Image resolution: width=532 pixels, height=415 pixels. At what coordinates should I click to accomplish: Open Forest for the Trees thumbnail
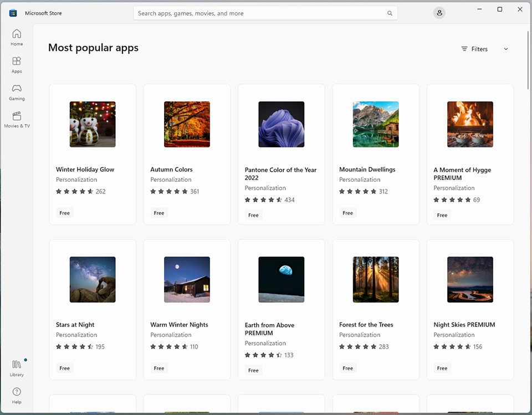pos(376,279)
